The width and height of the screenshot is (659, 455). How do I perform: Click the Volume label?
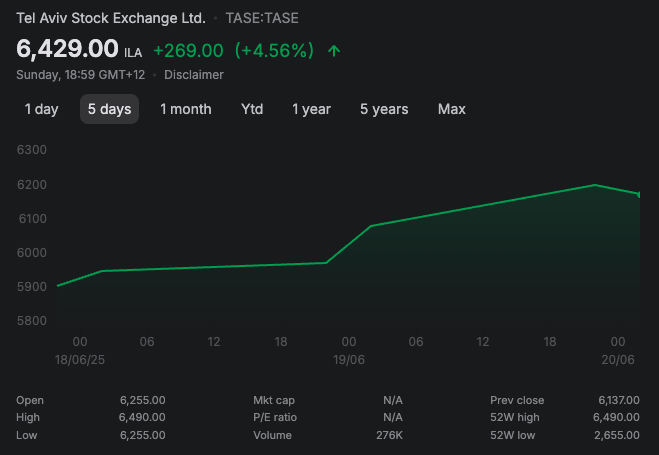[272, 435]
